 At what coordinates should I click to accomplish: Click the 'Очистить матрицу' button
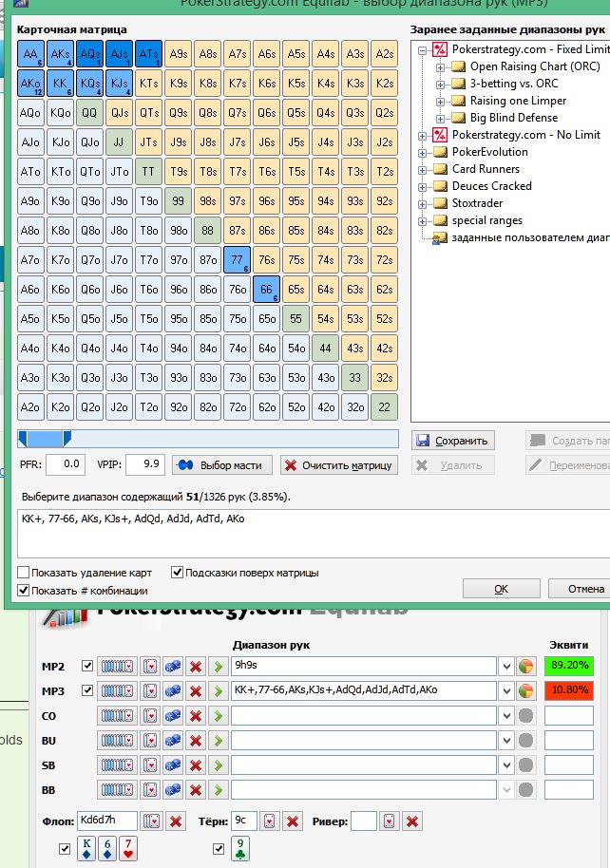point(339,465)
